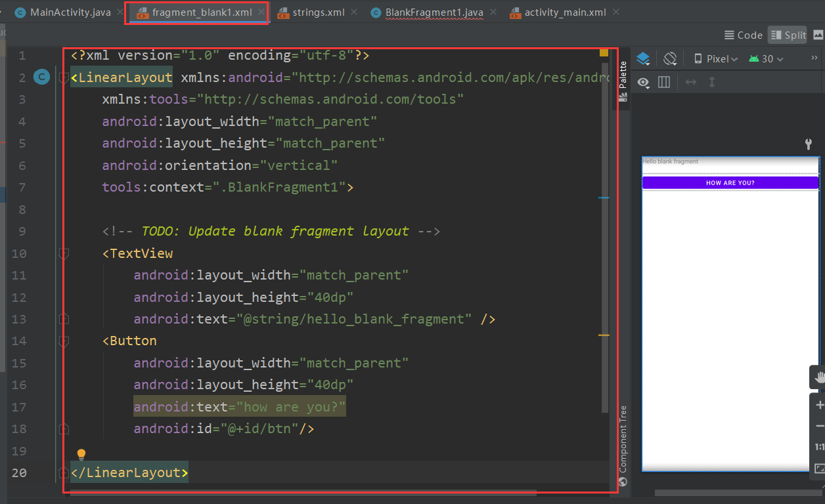
Task: Click @string/hello_blank_fragment text line
Action: pyautogui.click(x=315, y=319)
